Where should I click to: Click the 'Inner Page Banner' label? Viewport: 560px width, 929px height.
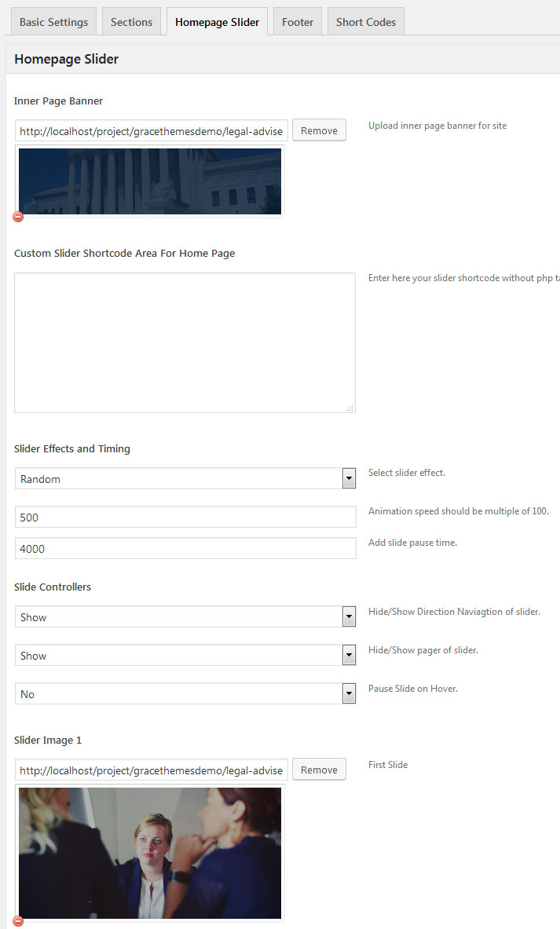point(58,101)
